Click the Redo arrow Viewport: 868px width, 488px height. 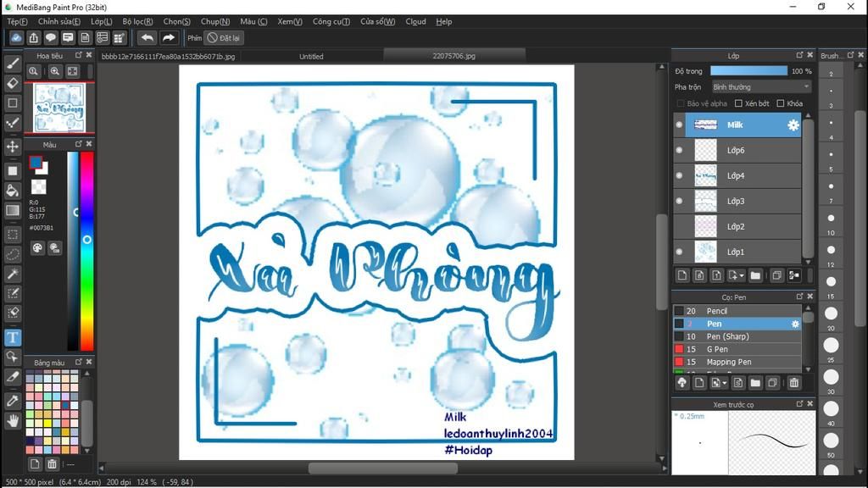169,37
